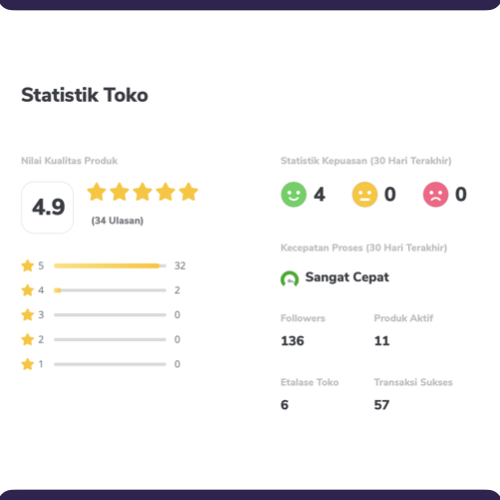Select the 4-star rating progress bar
This screenshot has height=500, width=500.
pyautogui.click(x=110, y=290)
